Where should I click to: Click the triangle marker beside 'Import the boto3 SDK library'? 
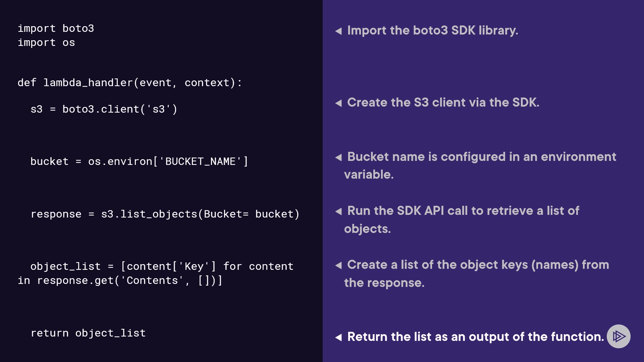pos(338,31)
